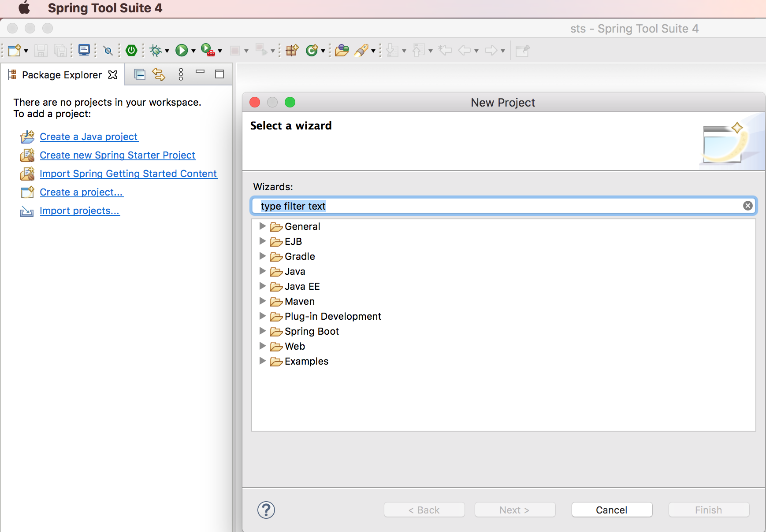The width and height of the screenshot is (766, 532).
Task: Expand the Java EE wizard folder
Action: (x=262, y=286)
